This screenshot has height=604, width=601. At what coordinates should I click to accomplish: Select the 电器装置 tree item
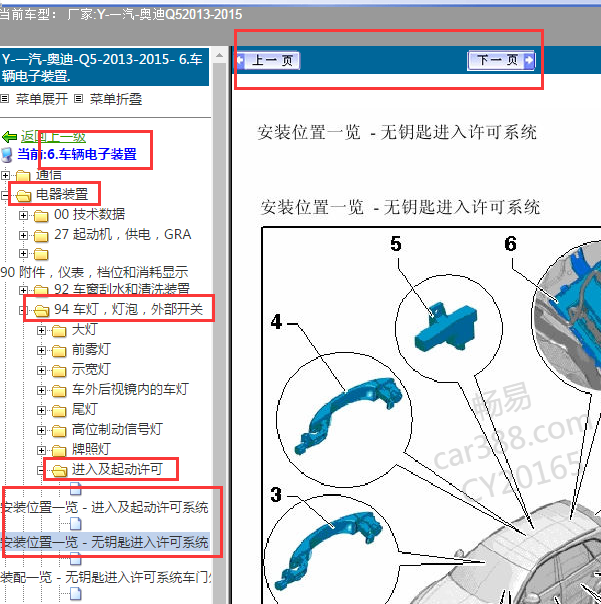click(62, 195)
